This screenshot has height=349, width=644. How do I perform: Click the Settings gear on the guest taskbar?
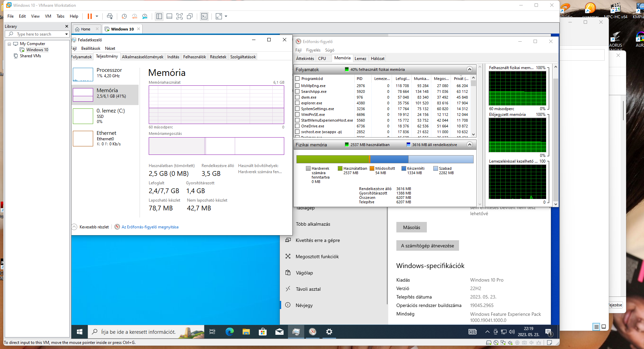[x=329, y=332]
